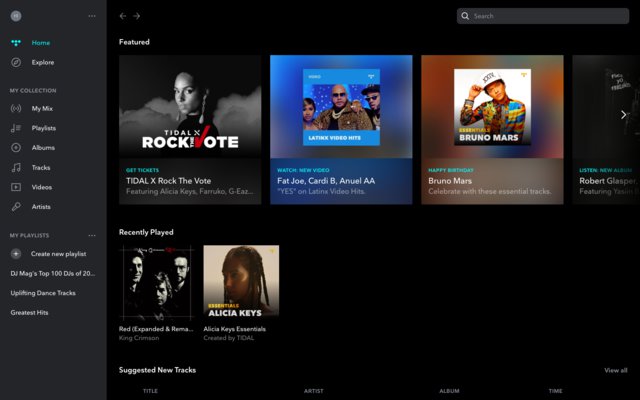Open the Greatest Hits playlist
The image size is (640, 400).
[29, 313]
